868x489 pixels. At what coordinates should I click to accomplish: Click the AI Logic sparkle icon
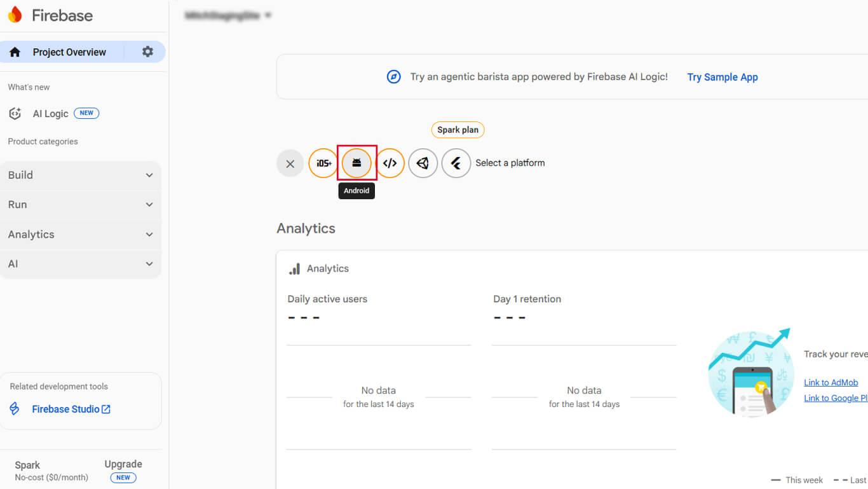click(x=15, y=114)
